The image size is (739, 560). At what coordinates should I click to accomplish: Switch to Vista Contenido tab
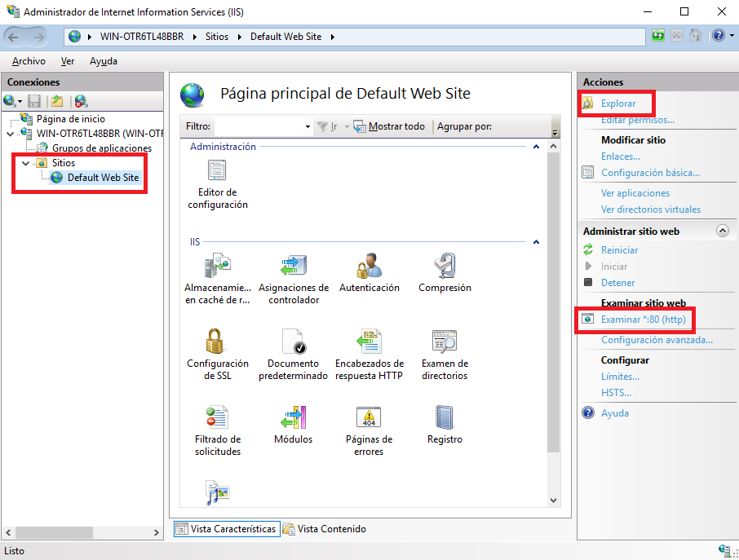[325, 529]
